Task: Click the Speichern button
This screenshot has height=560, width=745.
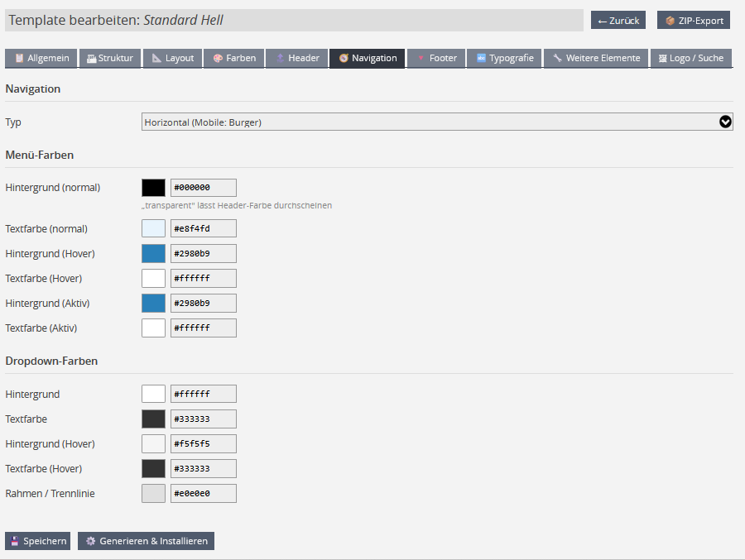Action: point(37,541)
